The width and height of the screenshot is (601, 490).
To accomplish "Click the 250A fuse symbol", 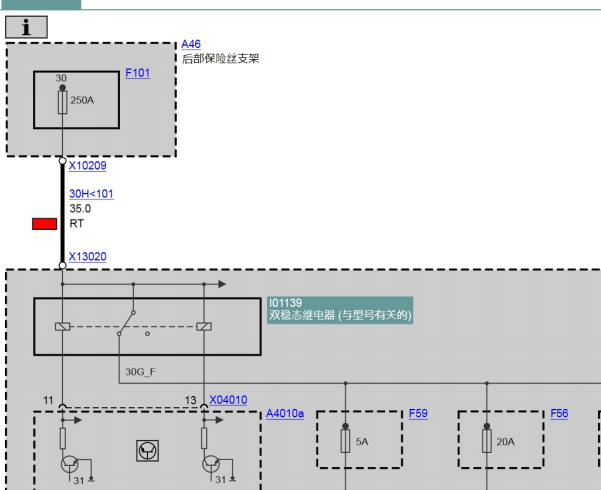I will coord(62,102).
